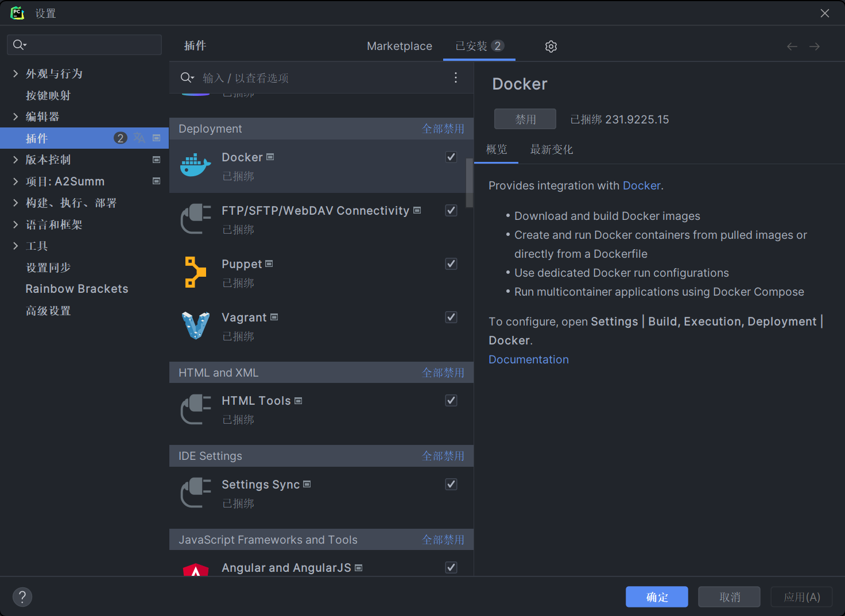Uncheck the FTP/SFTP/WebDAV Connectivity checkbox
This screenshot has height=616, width=845.
[x=451, y=210]
